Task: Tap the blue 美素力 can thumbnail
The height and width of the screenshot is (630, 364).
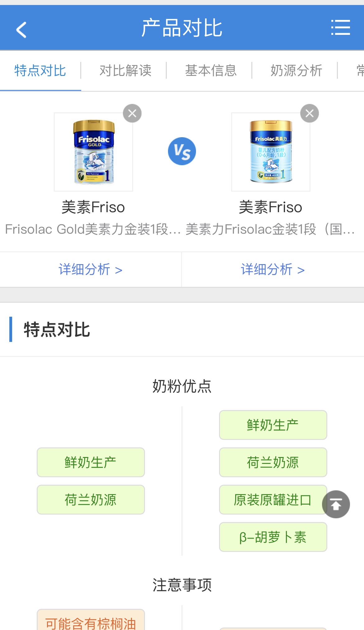Action: click(271, 152)
